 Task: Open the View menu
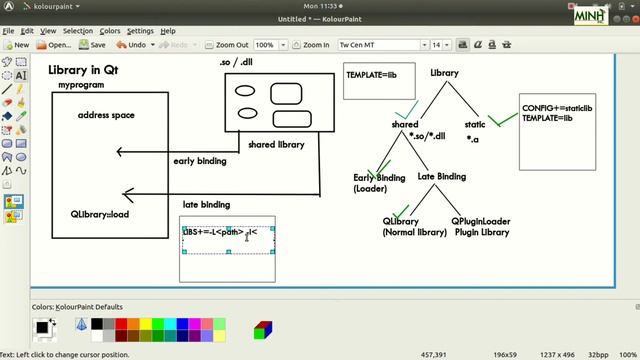point(48,31)
